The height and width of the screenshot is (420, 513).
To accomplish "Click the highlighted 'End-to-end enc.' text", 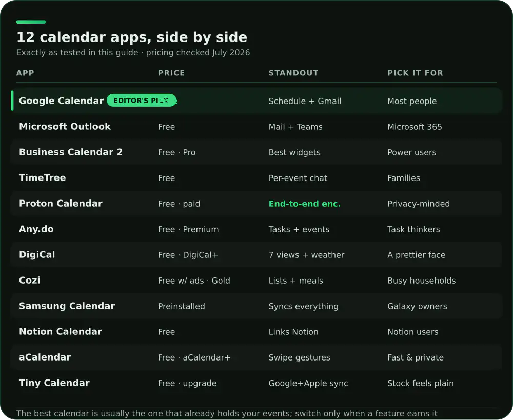I will click(x=305, y=204).
